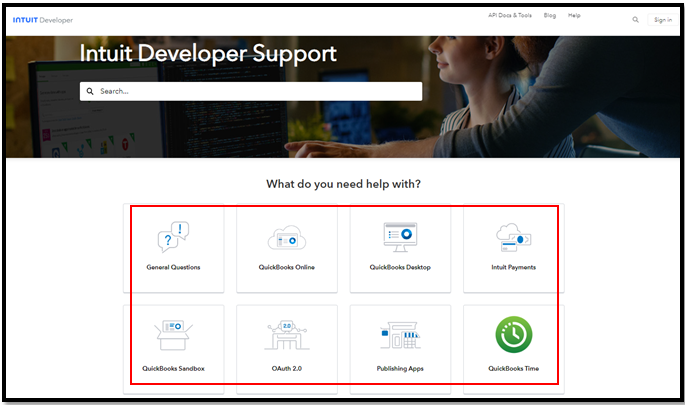The width and height of the screenshot is (685, 405).
Task: Click the Intuit Payments label
Action: click(x=513, y=267)
